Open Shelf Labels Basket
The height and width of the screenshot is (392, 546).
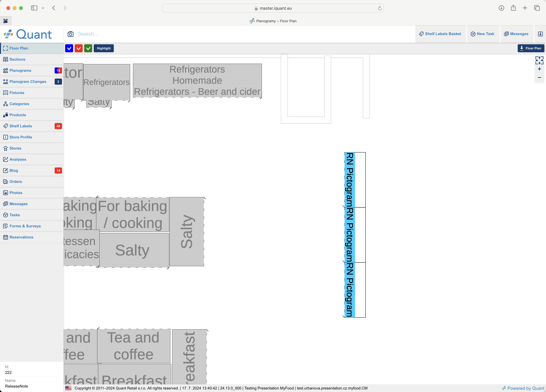pyautogui.click(x=440, y=34)
